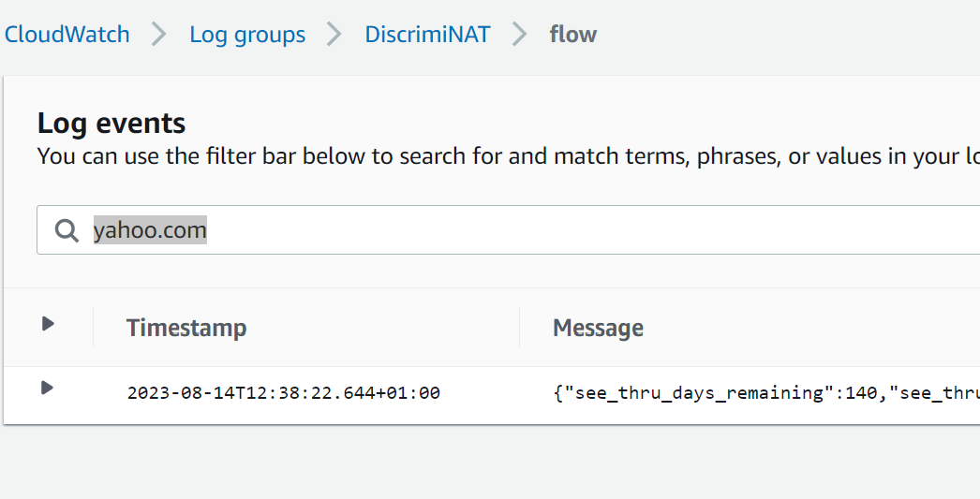Click chevron between DiscrimiNAT and flow

point(520,35)
